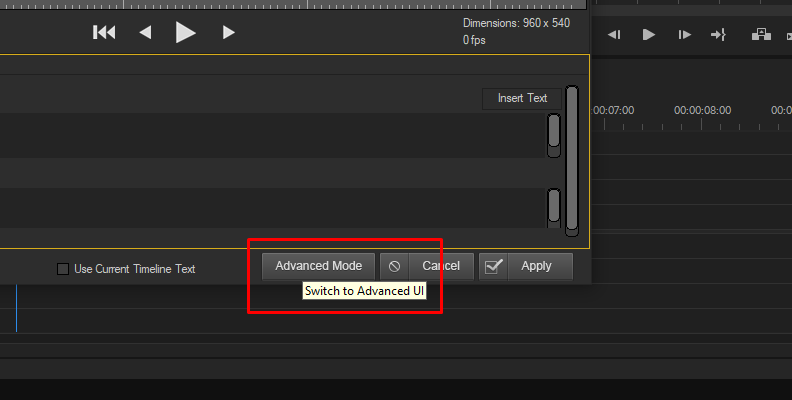Step back one frame in title preview
Screen dimensions: 792x400
145,32
